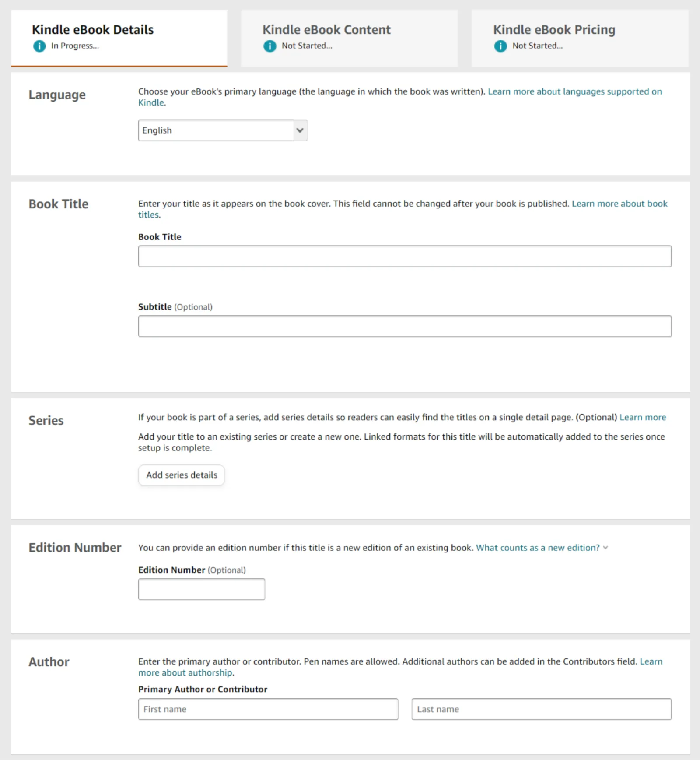Expand What counts as a new edition
Screen dimensions: 700x760
537,548
